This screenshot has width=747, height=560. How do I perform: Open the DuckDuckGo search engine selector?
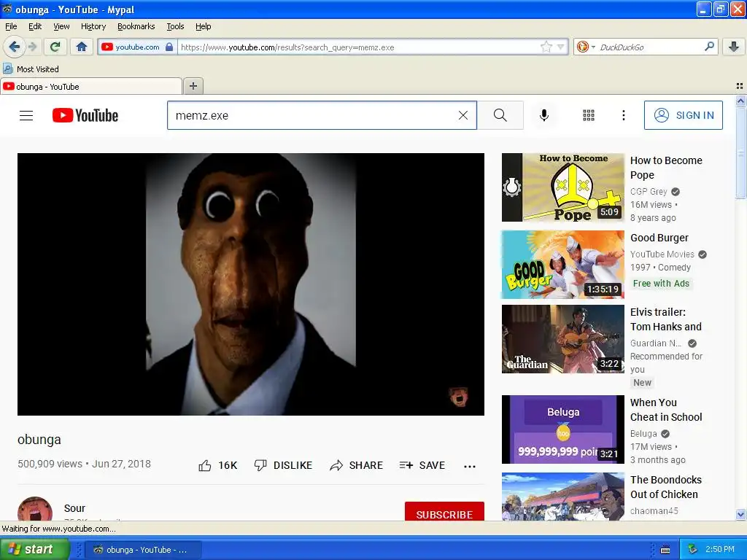click(x=586, y=47)
